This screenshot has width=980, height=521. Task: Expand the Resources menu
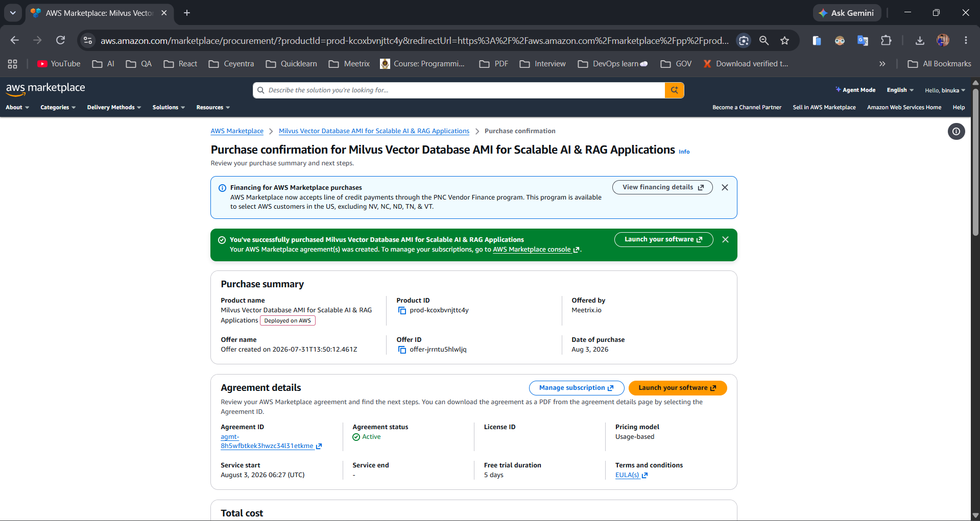[x=213, y=107]
